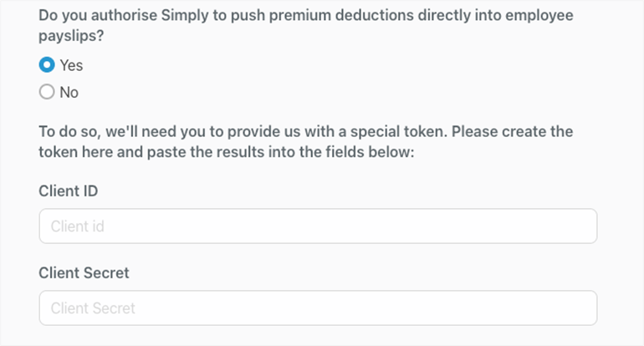
Task: Select the No radio button
Action: (x=47, y=92)
